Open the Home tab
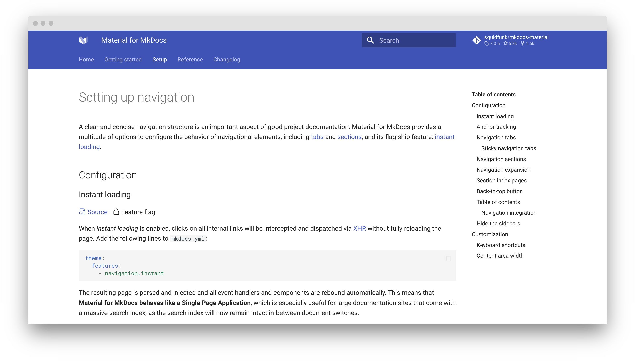635x364 pixels. (86, 59)
